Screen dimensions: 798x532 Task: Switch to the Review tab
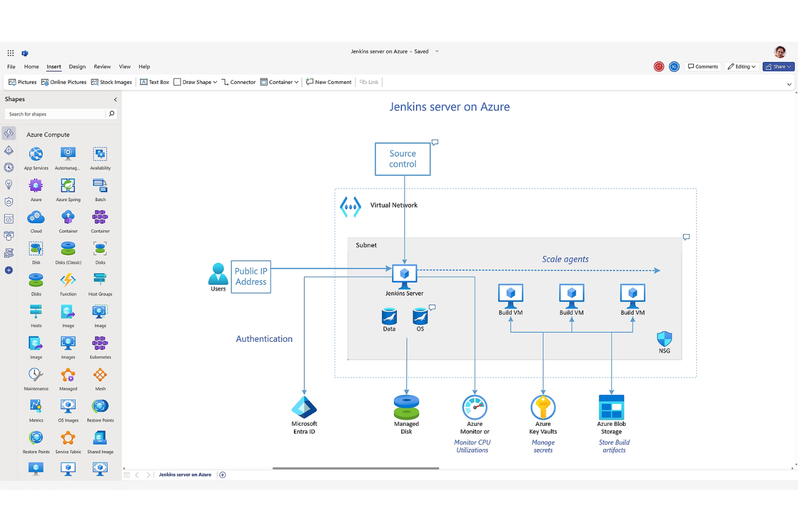(x=102, y=67)
